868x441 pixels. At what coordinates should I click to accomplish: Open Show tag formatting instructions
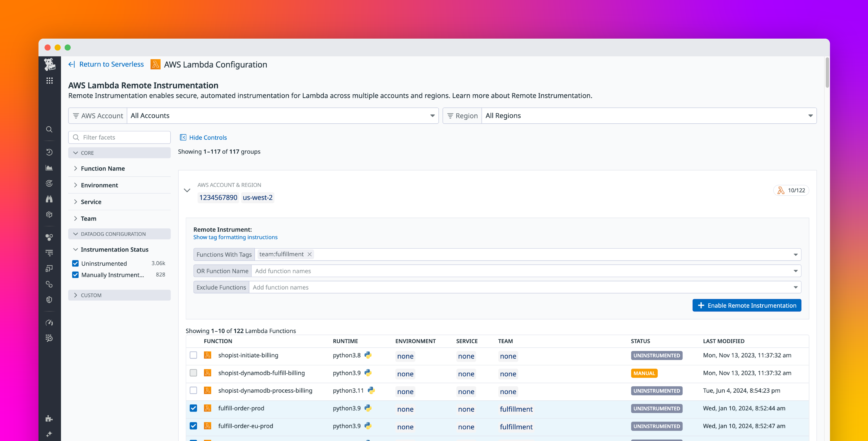click(235, 237)
